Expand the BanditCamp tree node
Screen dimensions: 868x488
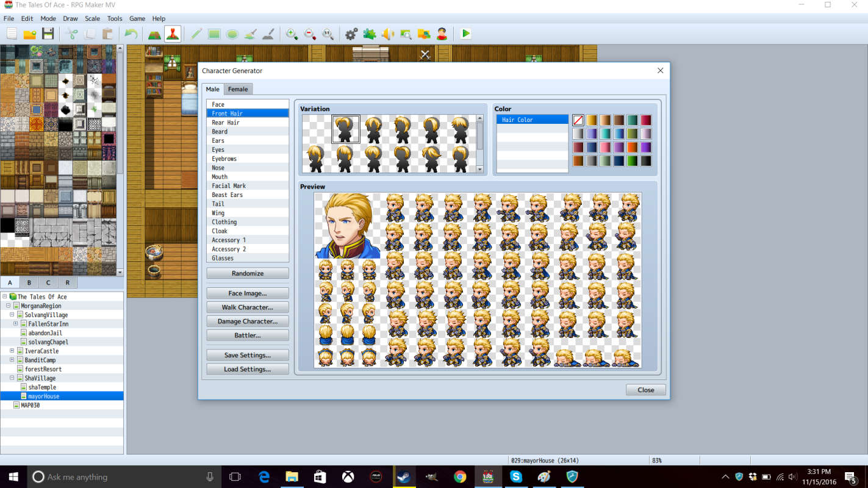(12, 360)
